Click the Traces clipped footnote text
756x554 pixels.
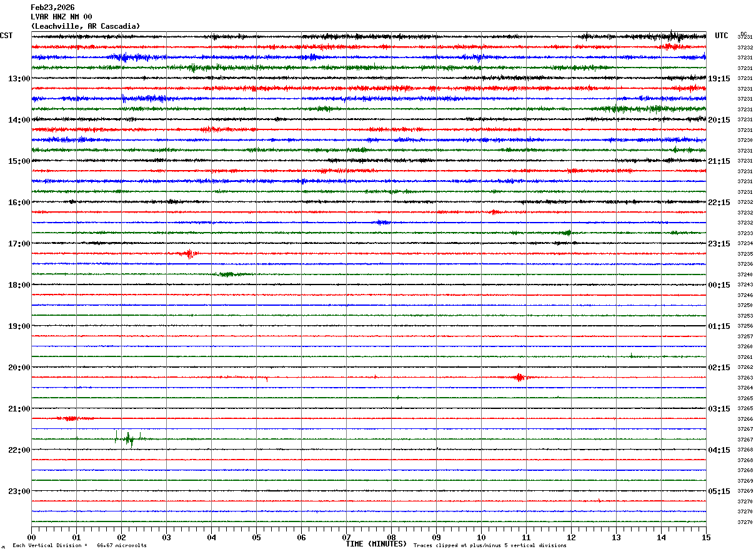490,545
